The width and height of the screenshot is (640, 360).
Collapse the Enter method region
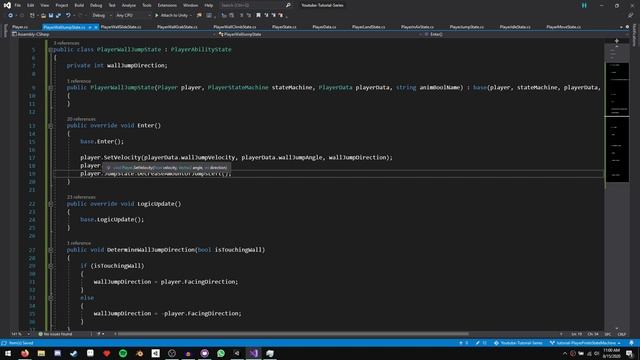[51, 126]
